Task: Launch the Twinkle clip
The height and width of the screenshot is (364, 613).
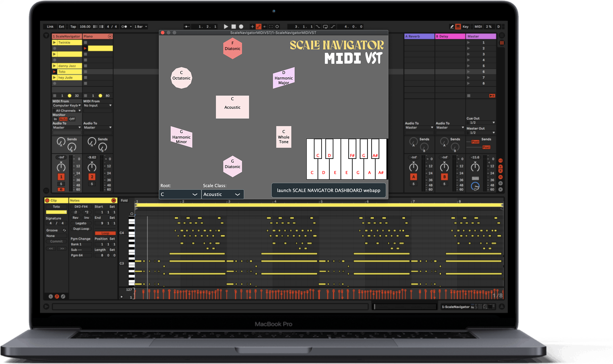Action: pyautogui.click(x=54, y=42)
